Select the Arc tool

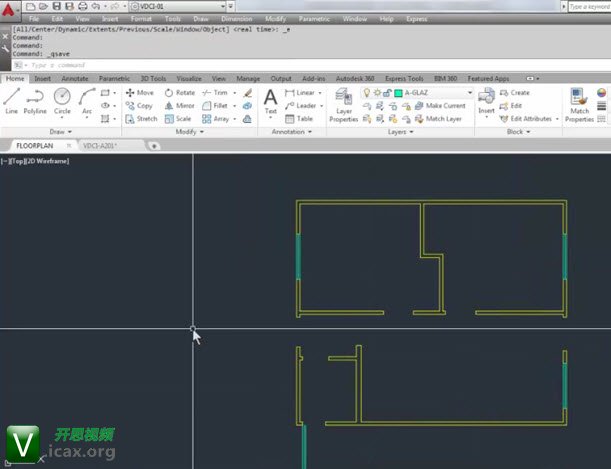pos(87,101)
